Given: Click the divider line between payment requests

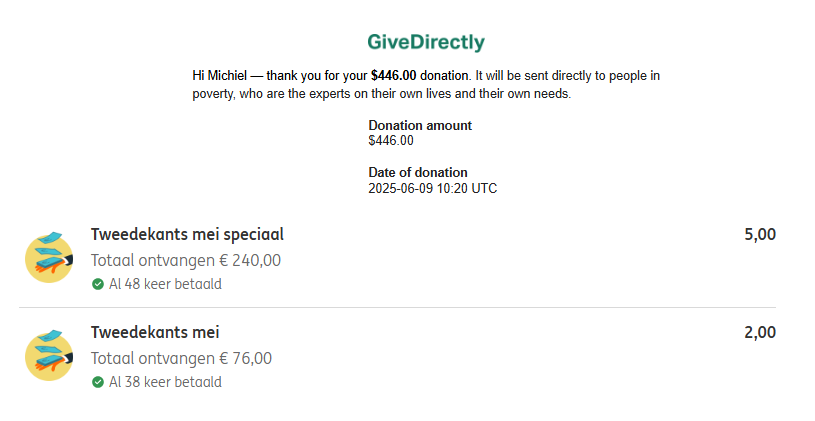Looking at the screenshot, I should point(398,308).
